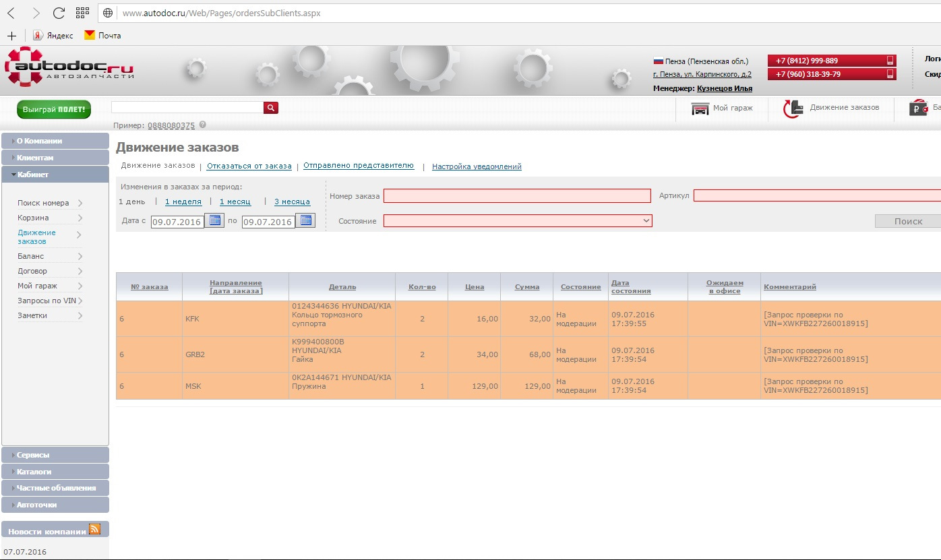Sort table by Деталь column
The image size is (941, 560).
342,287
